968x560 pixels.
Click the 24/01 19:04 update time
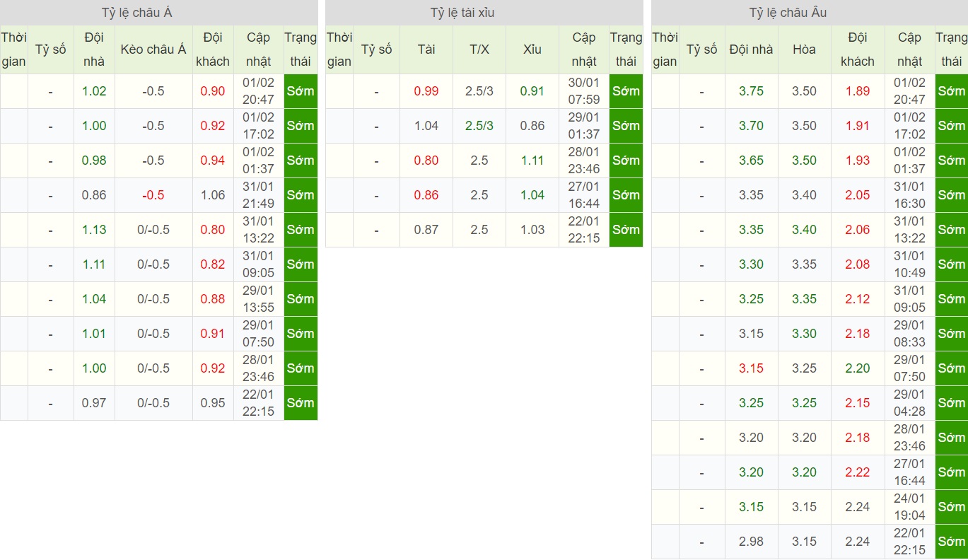[909, 507]
